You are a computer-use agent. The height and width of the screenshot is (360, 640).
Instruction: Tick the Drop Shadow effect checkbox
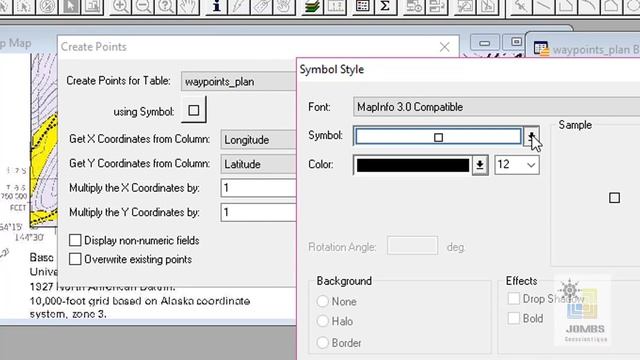(513, 298)
